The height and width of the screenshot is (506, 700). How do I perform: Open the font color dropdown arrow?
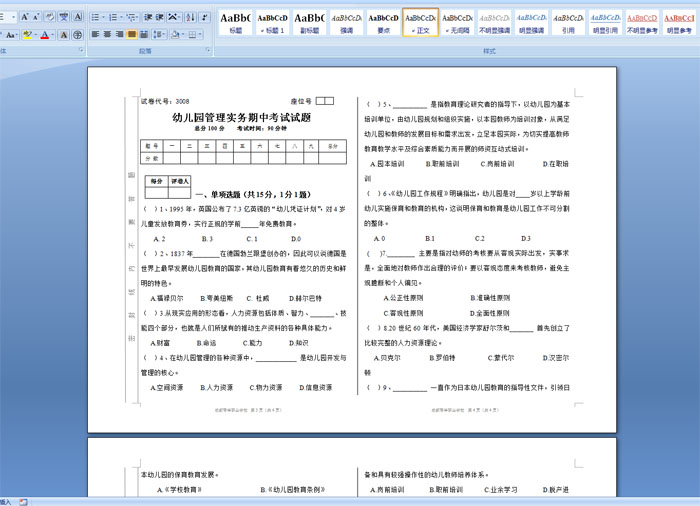[52, 34]
